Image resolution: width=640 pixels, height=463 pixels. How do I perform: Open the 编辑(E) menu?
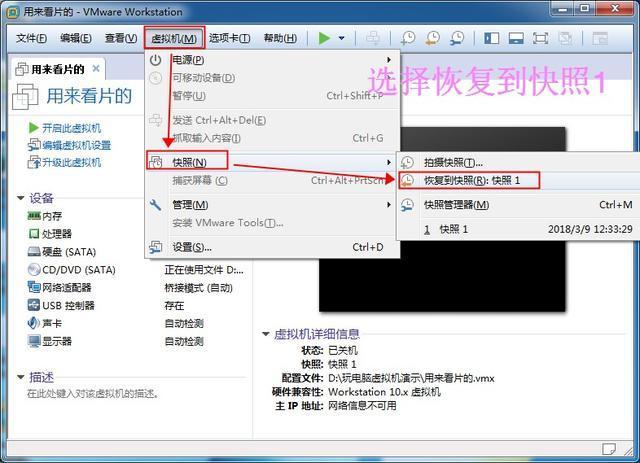[76, 38]
